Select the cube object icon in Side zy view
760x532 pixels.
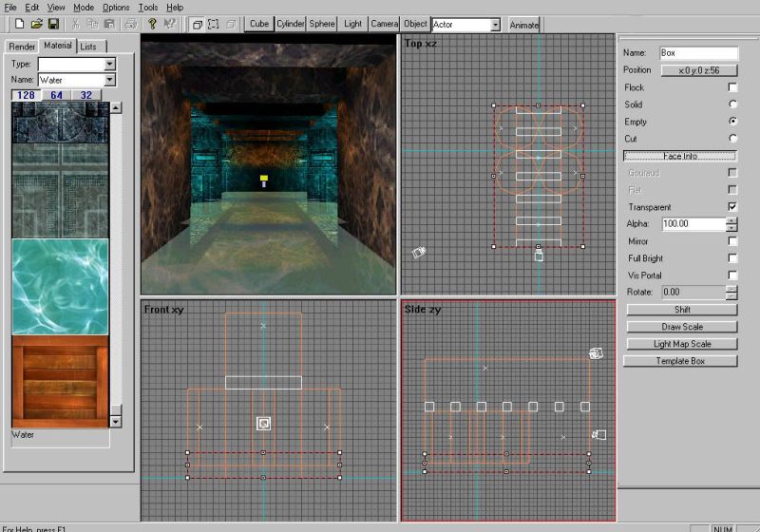click(x=596, y=353)
